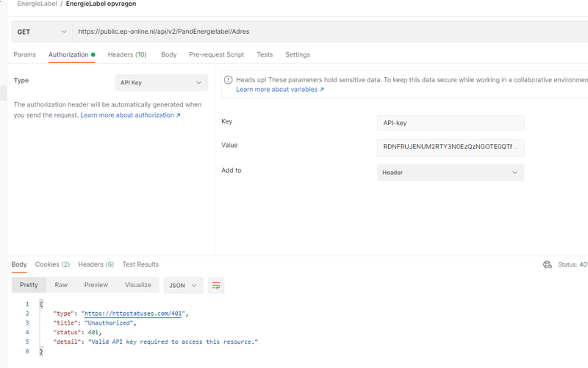Click the Heads up info icon
Screen dimensions: 588x368
click(x=228, y=79)
